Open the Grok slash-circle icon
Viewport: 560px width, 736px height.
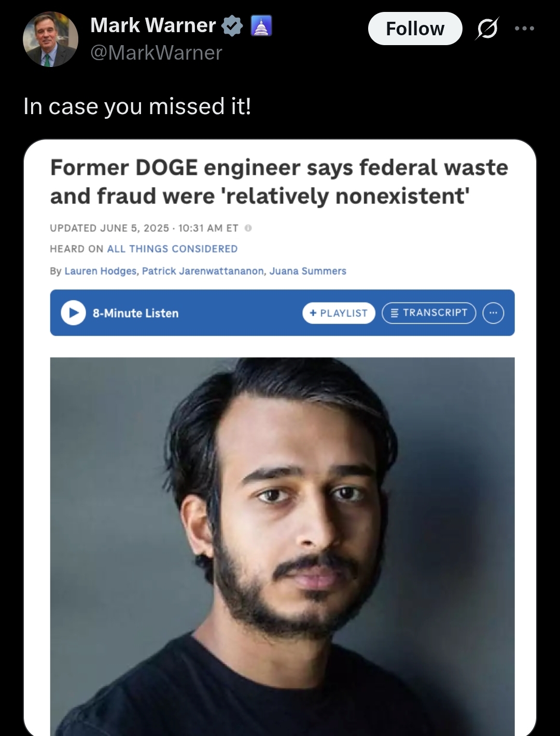[487, 29]
